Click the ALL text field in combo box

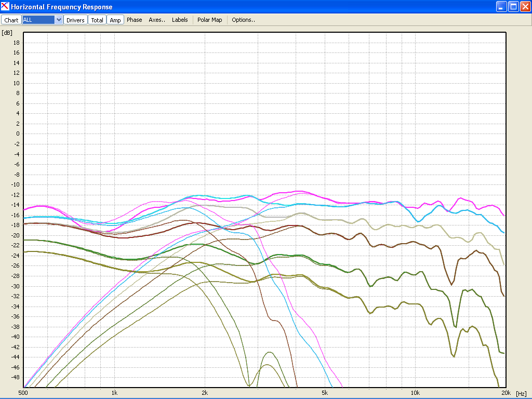(x=38, y=20)
